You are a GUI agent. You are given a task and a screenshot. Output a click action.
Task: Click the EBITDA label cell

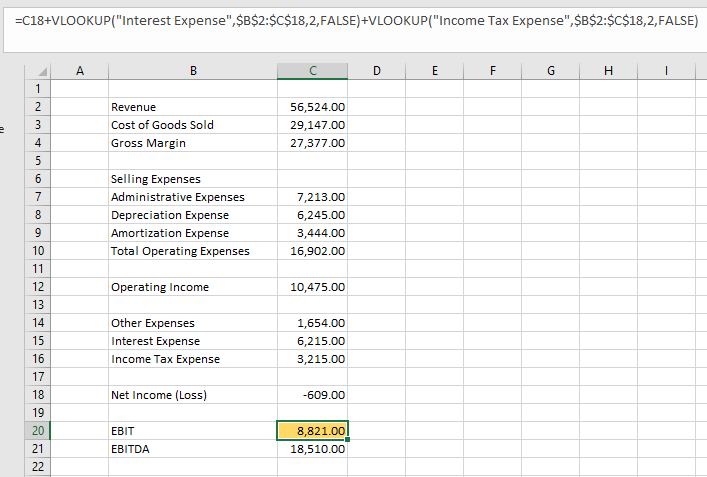tap(193, 449)
